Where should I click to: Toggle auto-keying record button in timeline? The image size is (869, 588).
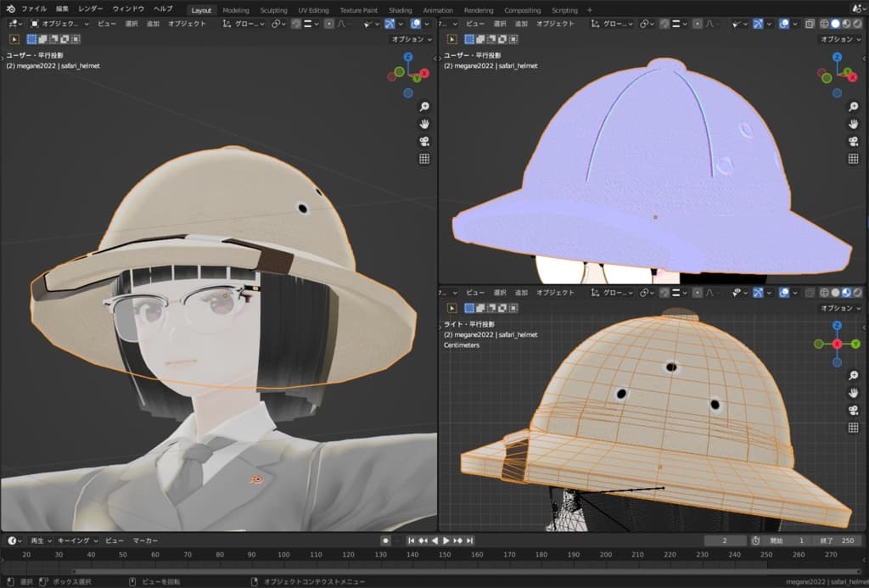tap(385, 540)
